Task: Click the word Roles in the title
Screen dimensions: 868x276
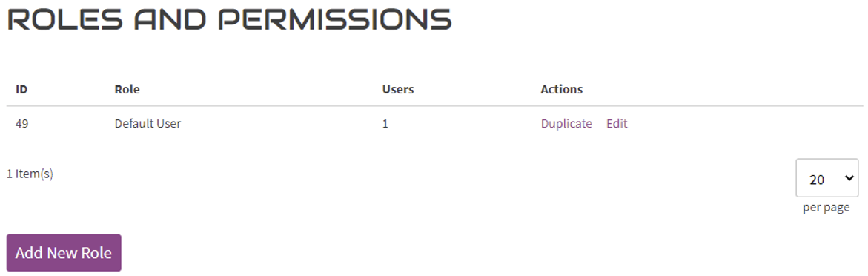Action: (x=64, y=19)
